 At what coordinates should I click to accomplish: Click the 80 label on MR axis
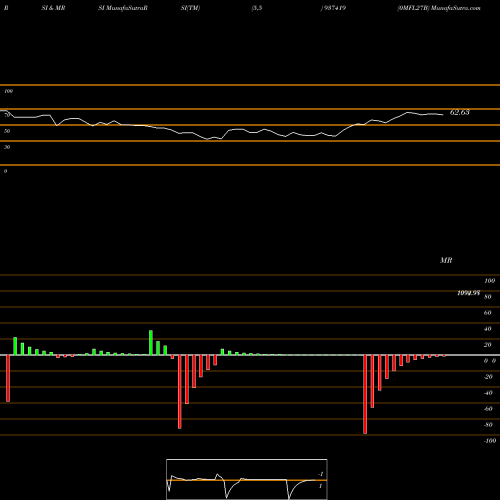pos(488,297)
